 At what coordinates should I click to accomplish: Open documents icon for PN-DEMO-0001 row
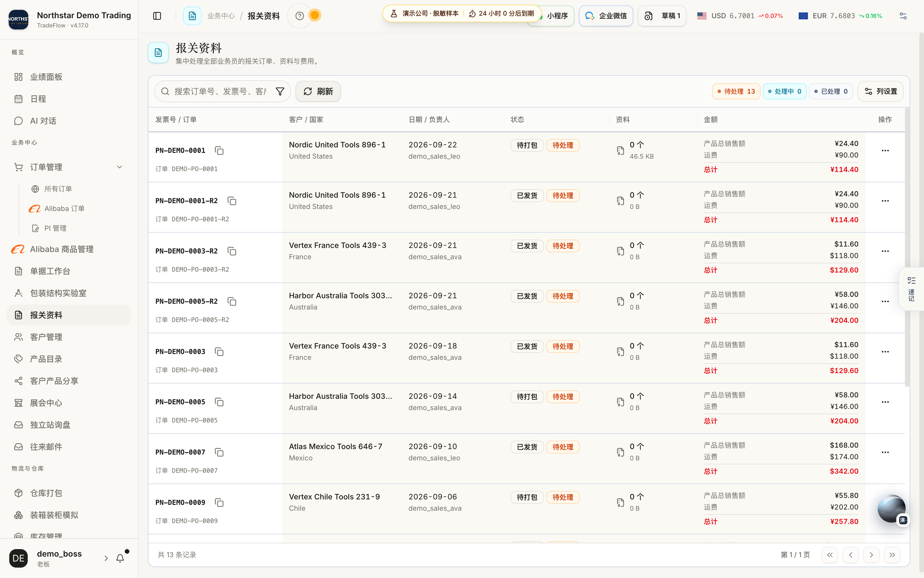click(x=621, y=151)
